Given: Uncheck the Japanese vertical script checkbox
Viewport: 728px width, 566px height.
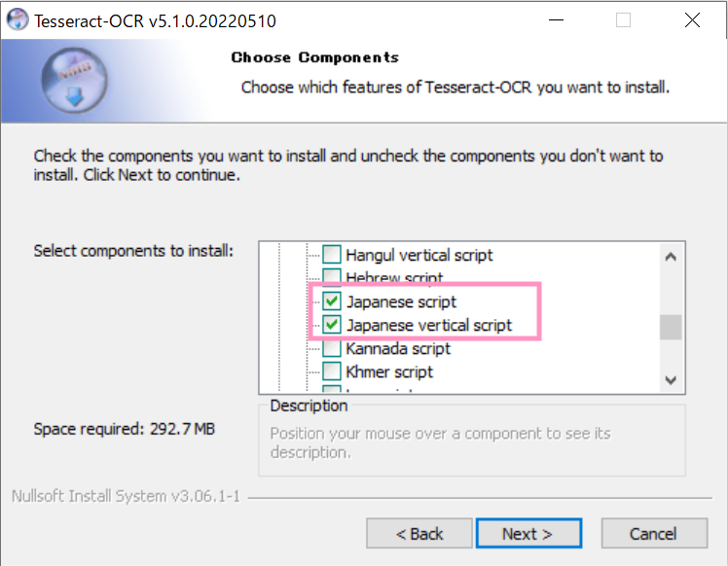Looking at the screenshot, I should [x=332, y=325].
